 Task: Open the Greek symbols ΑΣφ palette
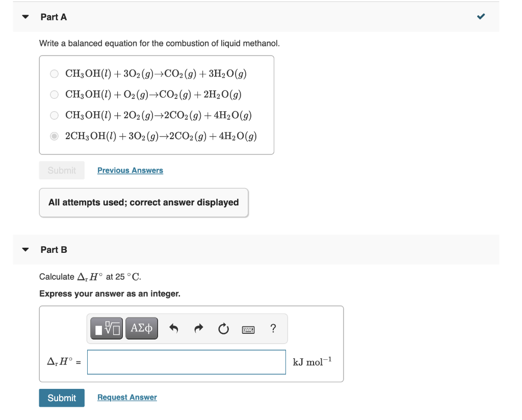coord(141,328)
